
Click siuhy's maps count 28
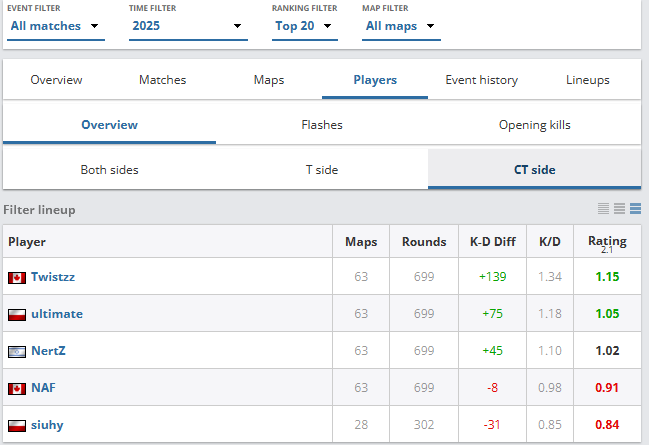pos(361,425)
